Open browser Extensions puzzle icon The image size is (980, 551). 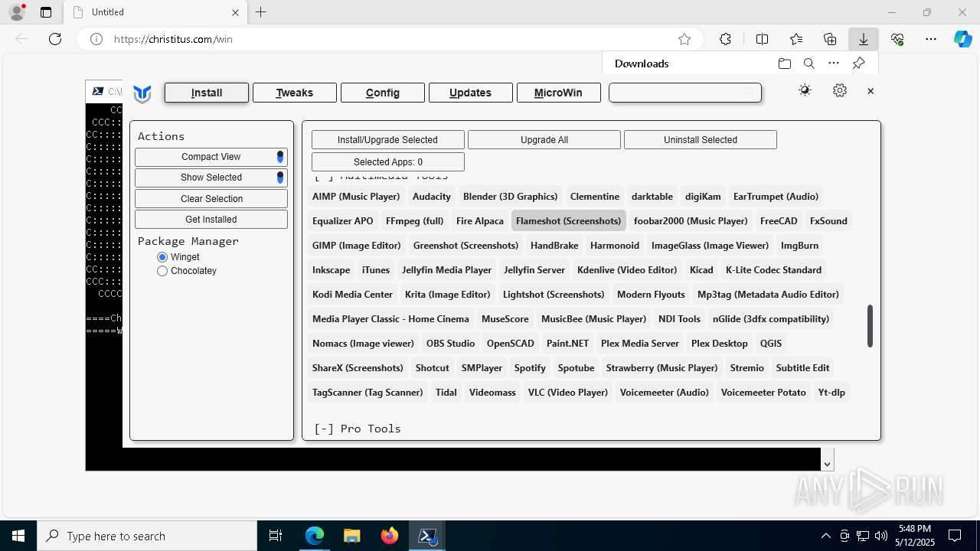click(725, 39)
